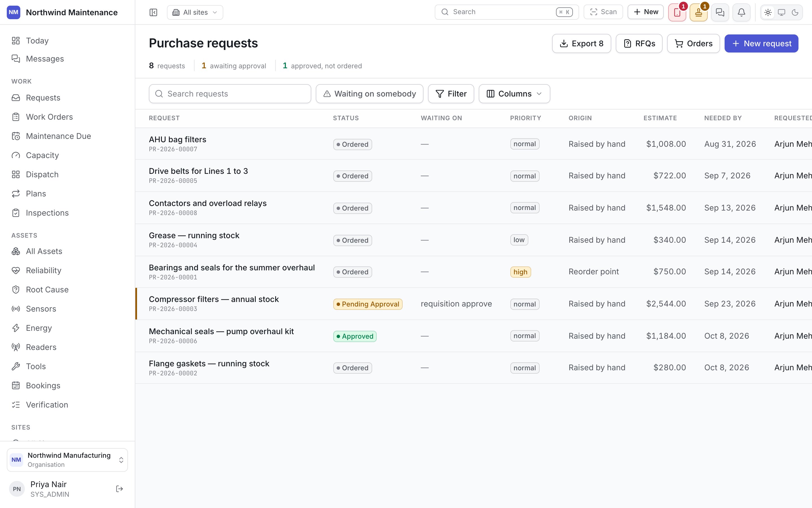This screenshot has height=508, width=812.
Task: Click the Sensors radio icon
Action: click(x=16, y=309)
